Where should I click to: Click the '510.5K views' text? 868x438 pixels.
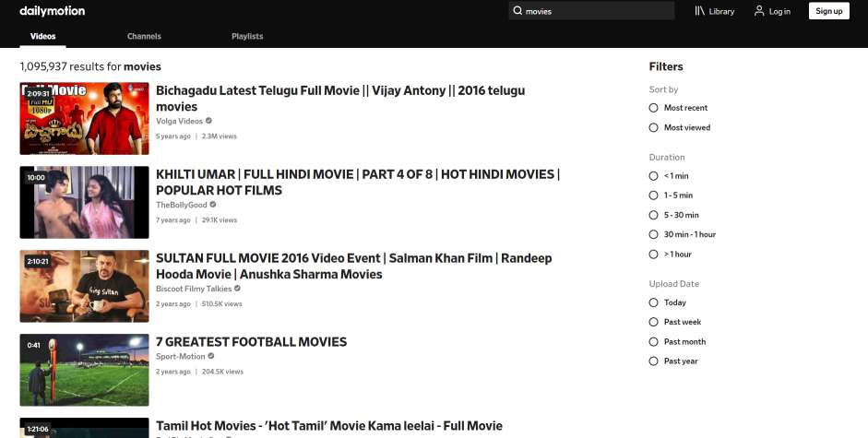(222, 304)
